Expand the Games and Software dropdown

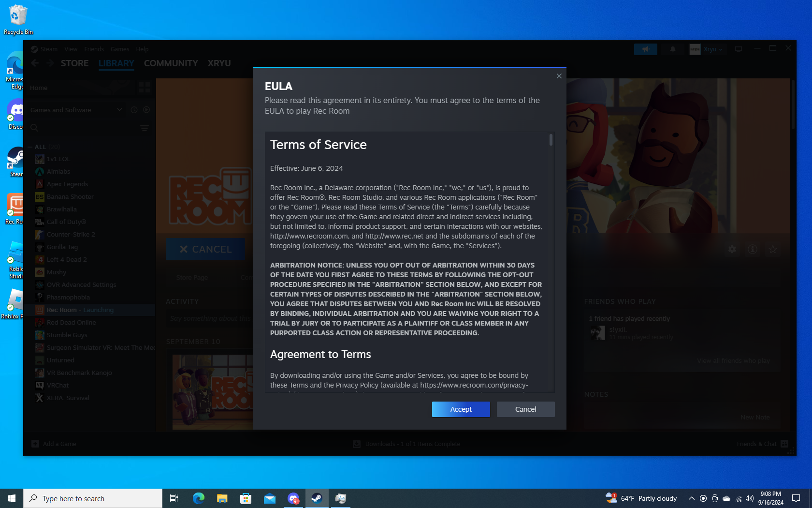point(75,110)
